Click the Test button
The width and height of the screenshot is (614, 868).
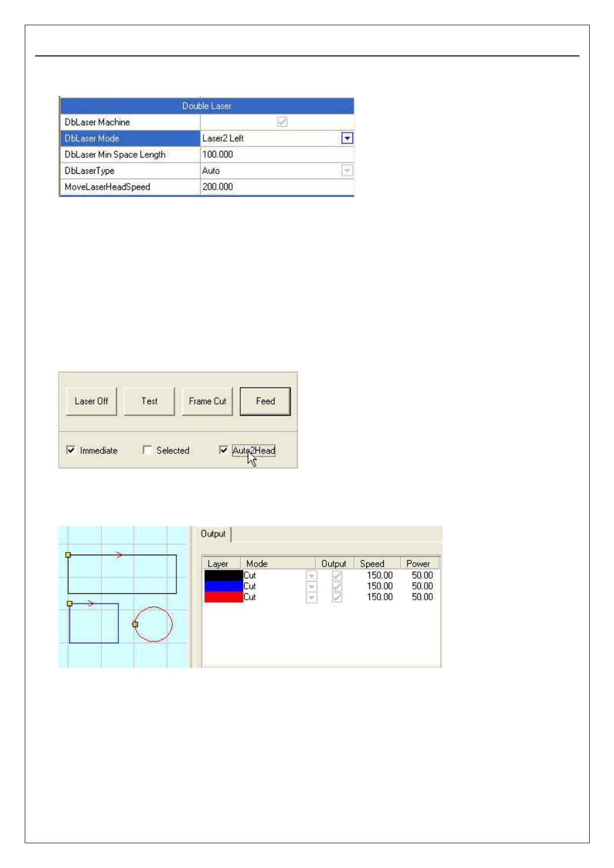point(149,401)
